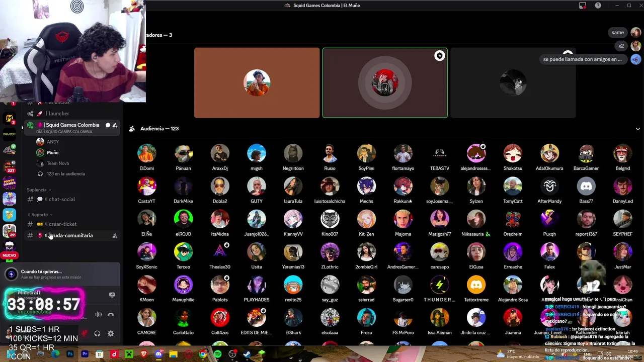Click audience member elROJO avatar
Viewport: 644px width, 362px height.
pyautogui.click(x=183, y=220)
